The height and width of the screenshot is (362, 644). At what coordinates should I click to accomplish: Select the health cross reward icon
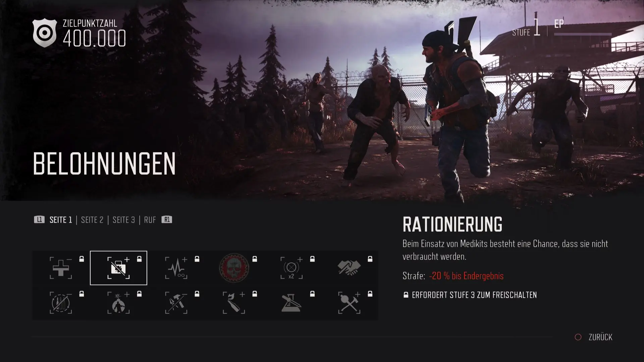61,268
